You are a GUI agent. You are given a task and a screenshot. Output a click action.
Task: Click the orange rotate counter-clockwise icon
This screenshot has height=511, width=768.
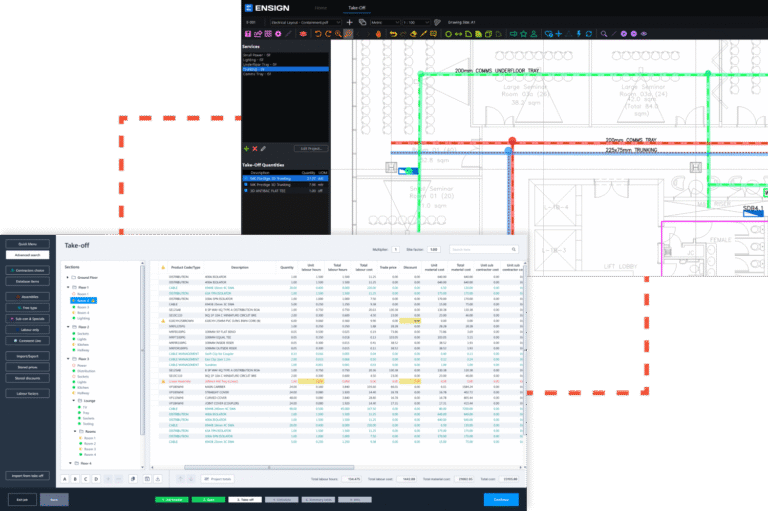[x=318, y=34]
